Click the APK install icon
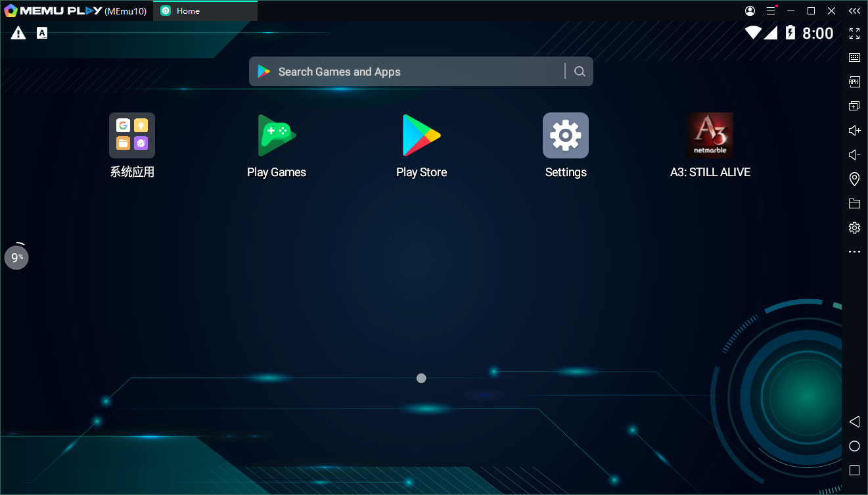Viewport: 868px width, 495px height. point(854,82)
